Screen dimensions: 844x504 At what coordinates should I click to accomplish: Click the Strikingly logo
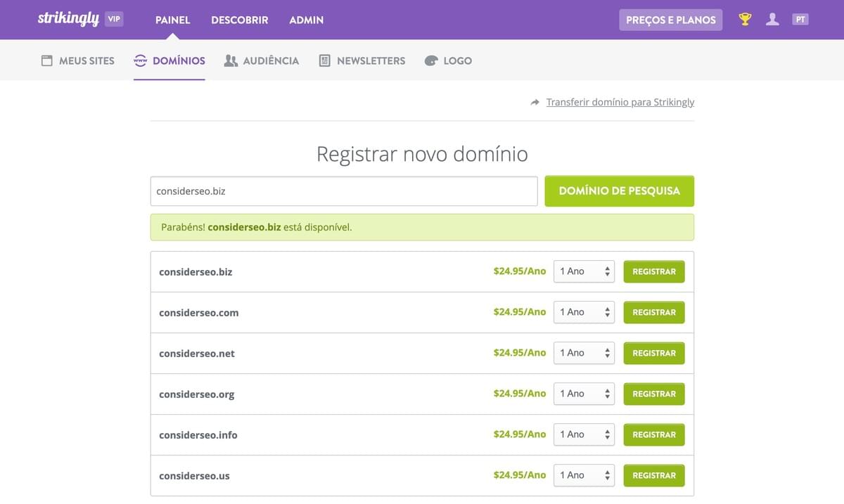click(68, 19)
